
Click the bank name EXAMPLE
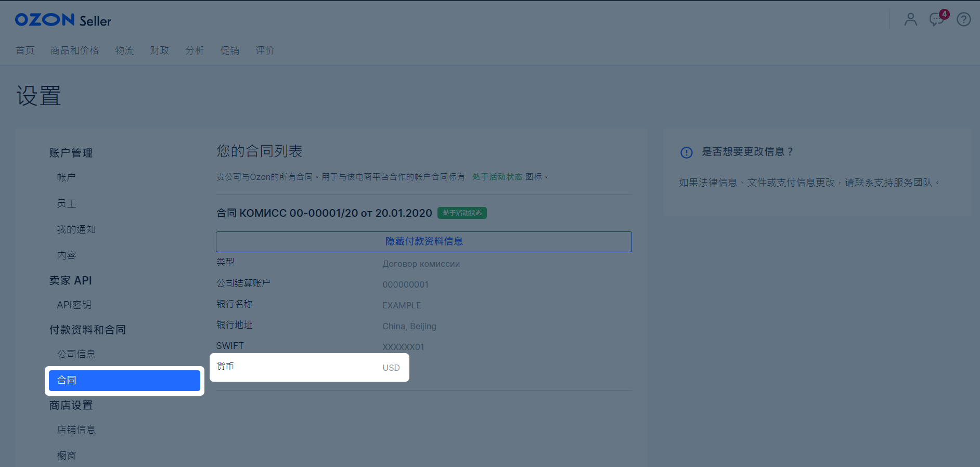tap(402, 305)
